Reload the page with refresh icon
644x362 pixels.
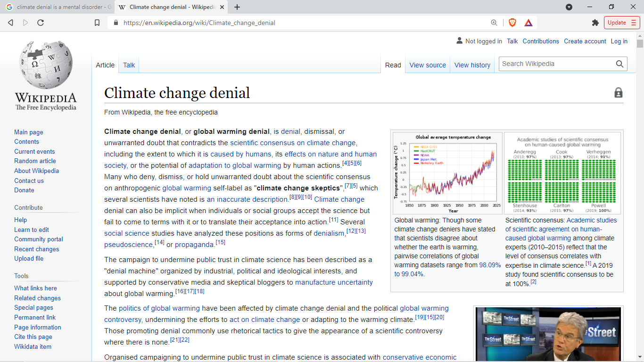[x=41, y=23]
